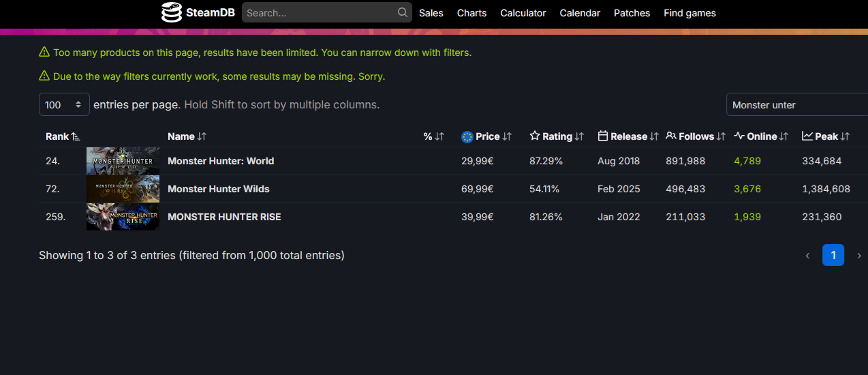
Task: Open the Calendar page
Action: [x=580, y=13]
